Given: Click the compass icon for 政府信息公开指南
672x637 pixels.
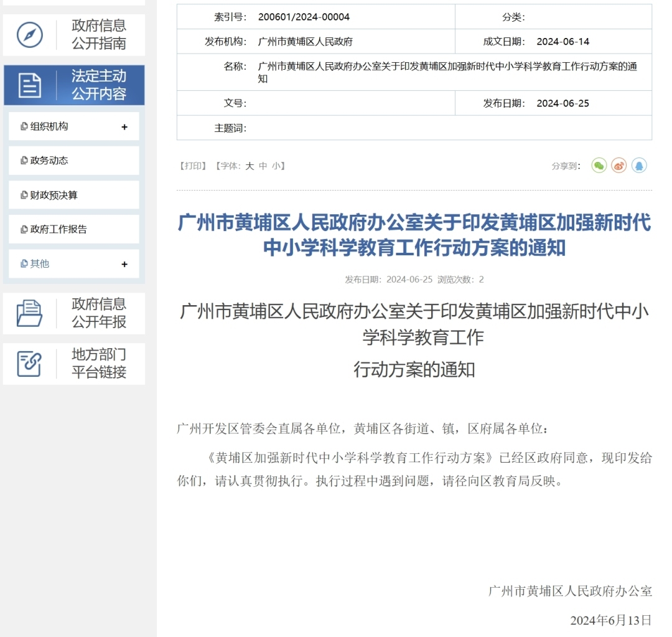Looking at the screenshot, I should point(30,35).
